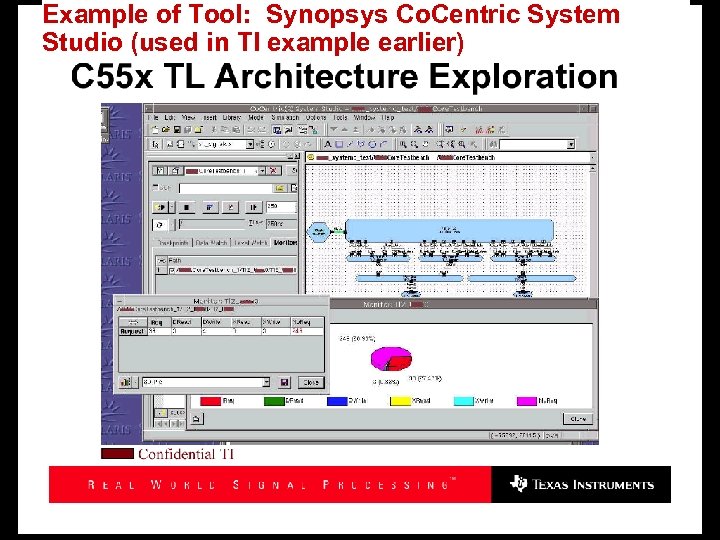Open the arrow beside the bar-chart icon
This screenshot has width=720, height=540.
[135, 382]
